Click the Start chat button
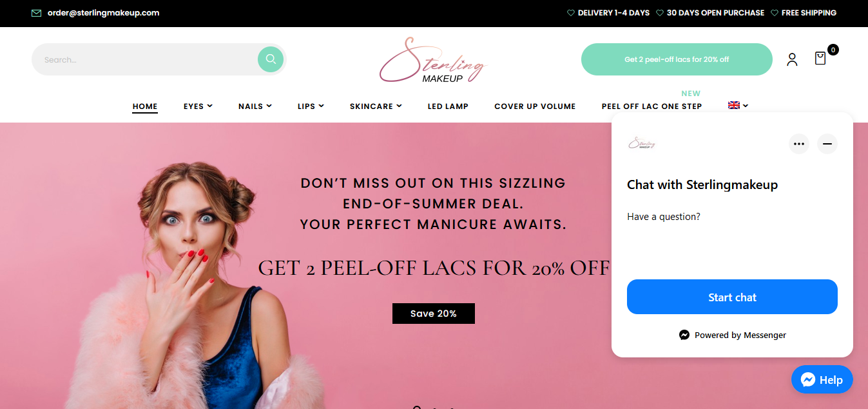868x409 pixels. click(732, 297)
